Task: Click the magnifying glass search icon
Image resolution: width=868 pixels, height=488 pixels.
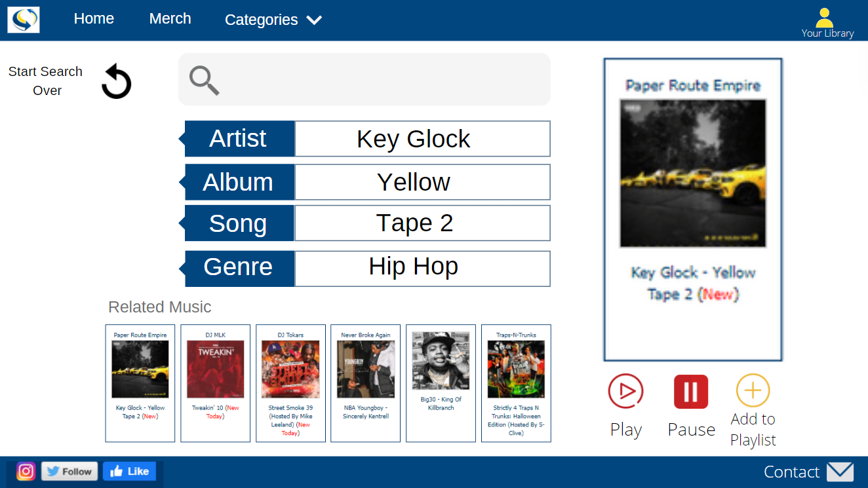Action: (x=204, y=81)
